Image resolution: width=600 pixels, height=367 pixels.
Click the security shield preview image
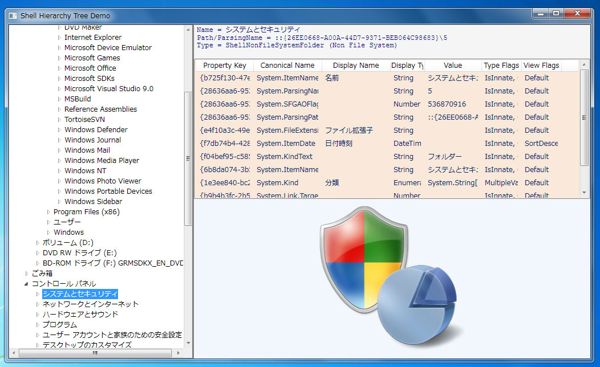[390, 277]
